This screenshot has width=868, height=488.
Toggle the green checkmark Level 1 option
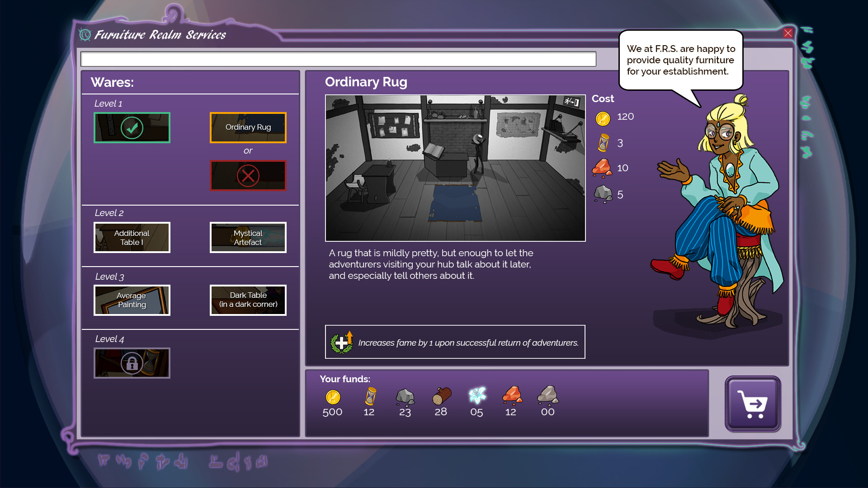click(132, 127)
